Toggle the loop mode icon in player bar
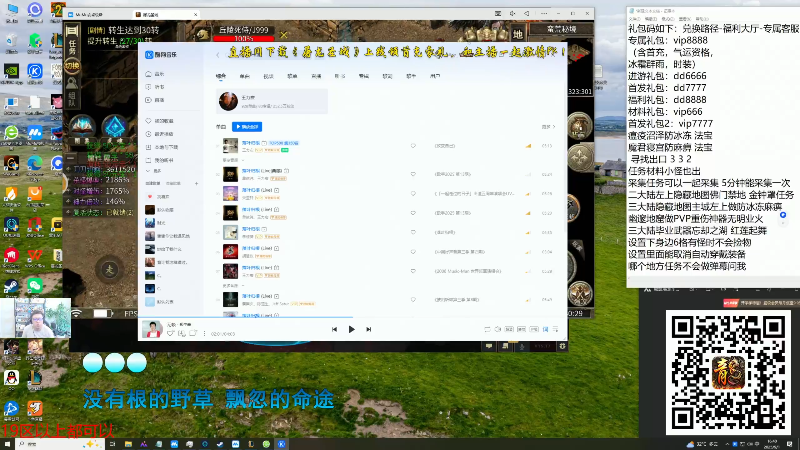 (x=487, y=329)
